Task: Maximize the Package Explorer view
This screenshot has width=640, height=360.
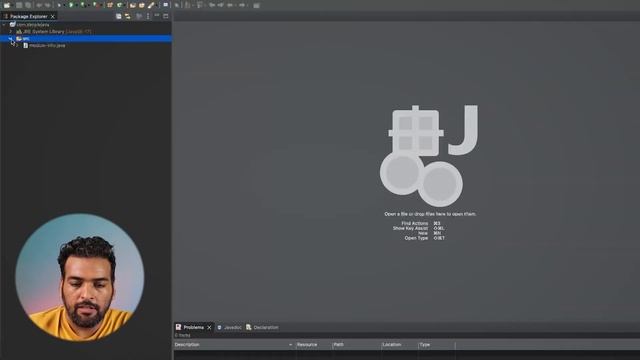Action: pyautogui.click(x=166, y=16)
